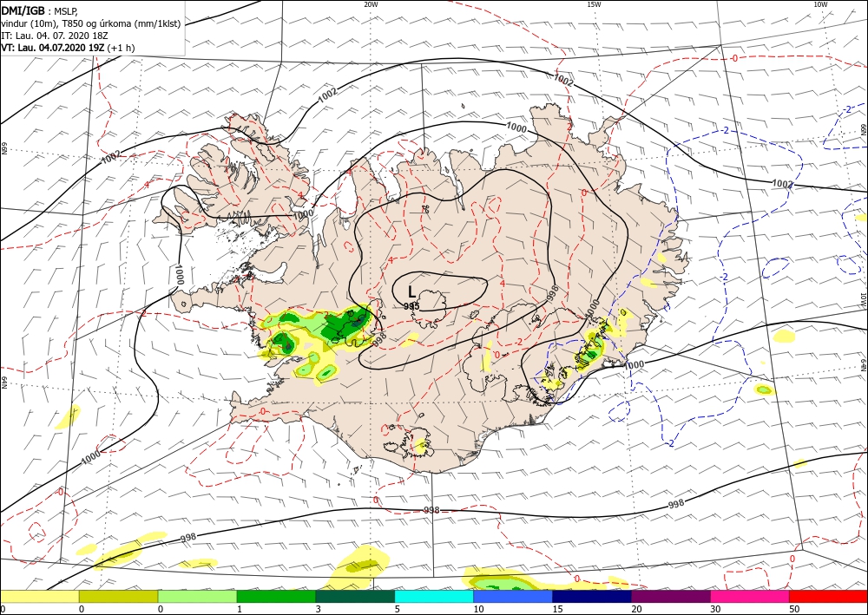Select the 'IT: Lau. 04. 07. 2020 18Z' line
Viewport: 868px width, 615px height.
pos(54,36)
